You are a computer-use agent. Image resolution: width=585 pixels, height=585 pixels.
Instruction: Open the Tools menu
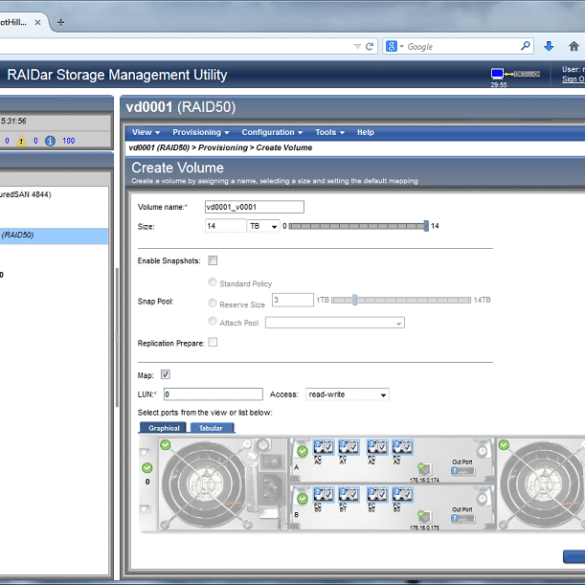tap(329, 132)
